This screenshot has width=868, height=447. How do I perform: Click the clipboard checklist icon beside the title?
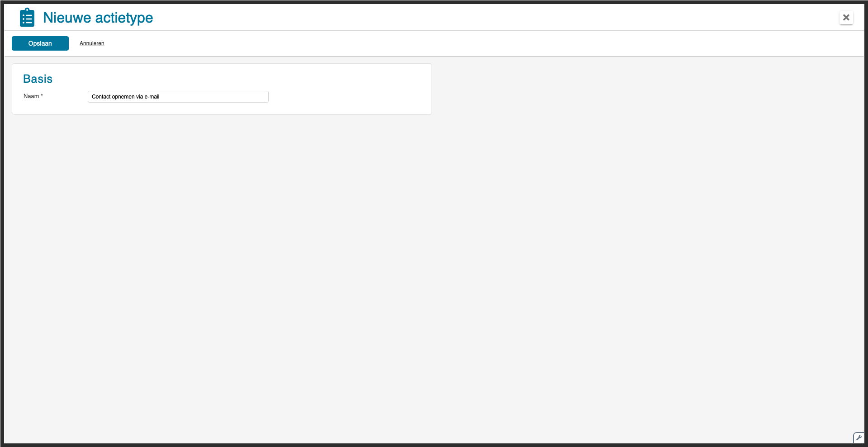click(x=27, y=18)
